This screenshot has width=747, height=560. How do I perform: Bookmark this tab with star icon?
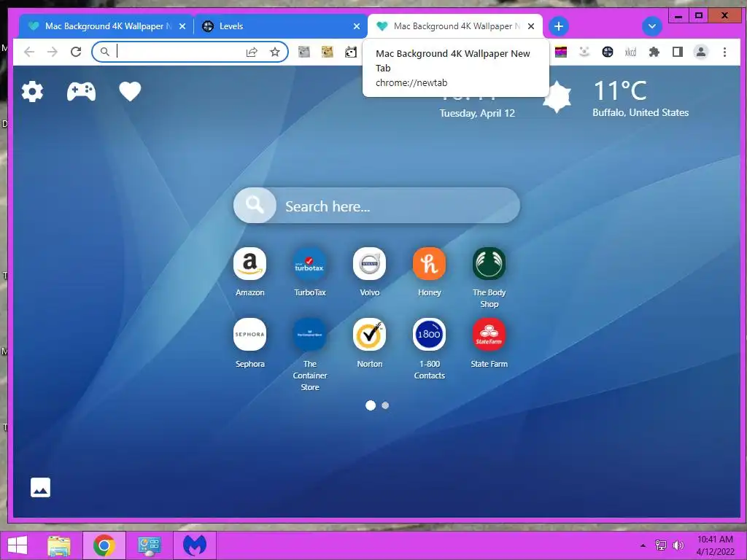click(275, 52)
